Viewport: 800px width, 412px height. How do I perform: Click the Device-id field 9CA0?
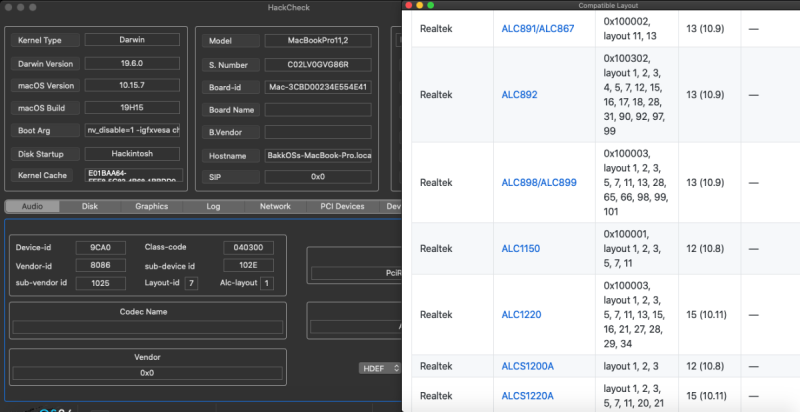[101, 248]
